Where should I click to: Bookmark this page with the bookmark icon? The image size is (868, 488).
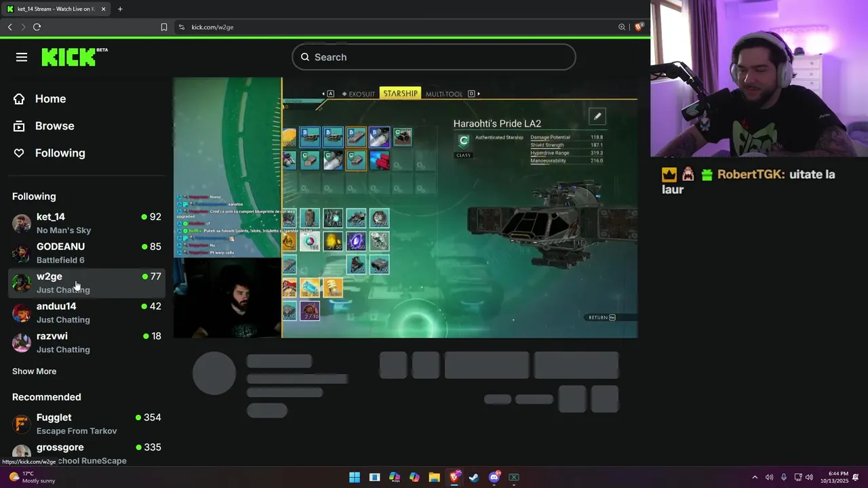point(164,27)
